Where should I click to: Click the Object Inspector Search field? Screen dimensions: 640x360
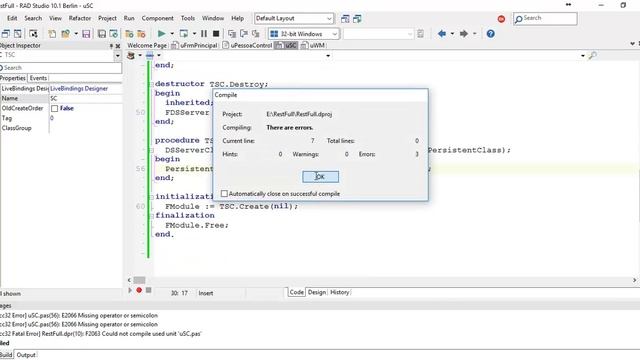[61, 68]
